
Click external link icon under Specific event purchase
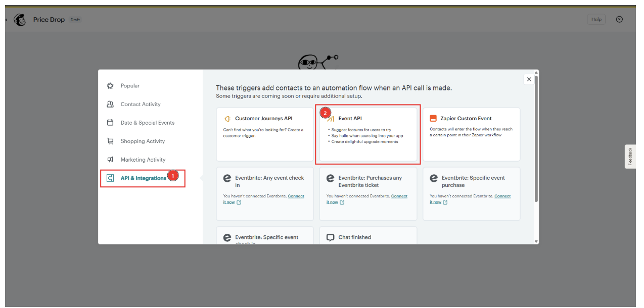point(445,202)
